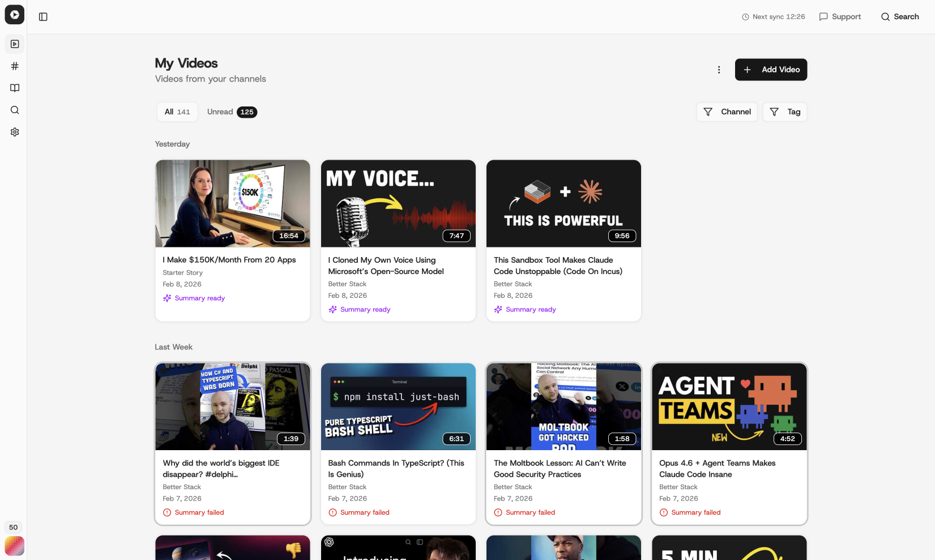Open the three-dot more options menu

719,70
